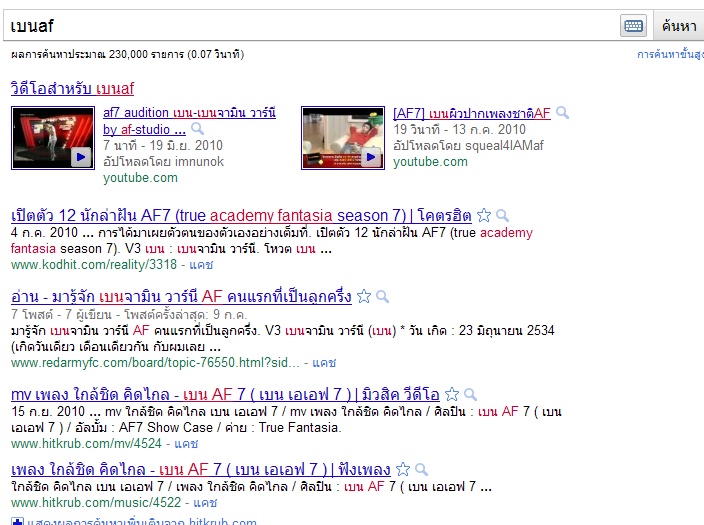Viewport: 704px width, 525px height.
Task: Click the www.hitkrub.com/mv/4524 URL text
Action: tap(86, 444)
